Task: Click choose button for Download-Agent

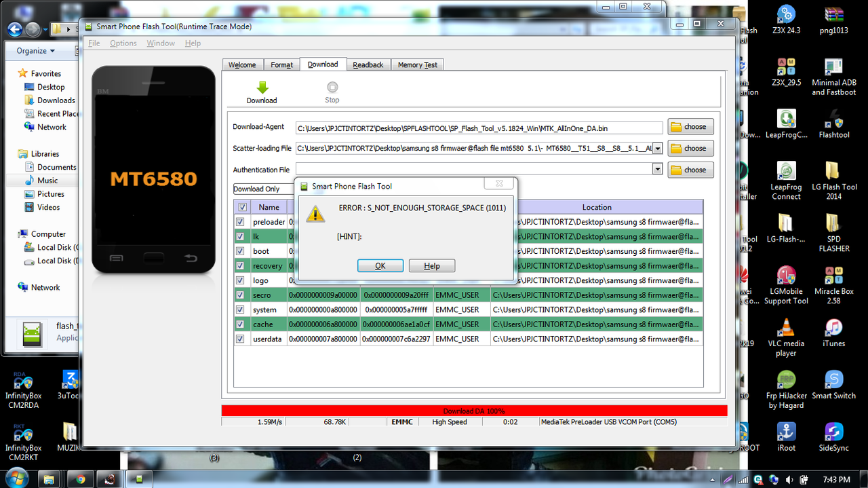Action: [690, 127]
